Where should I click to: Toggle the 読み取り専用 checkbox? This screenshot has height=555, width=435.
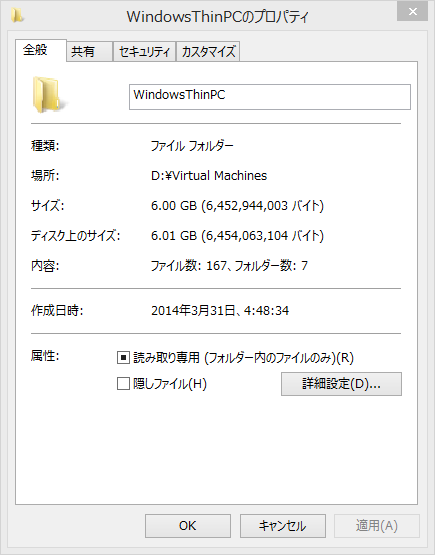coord(123,357)
